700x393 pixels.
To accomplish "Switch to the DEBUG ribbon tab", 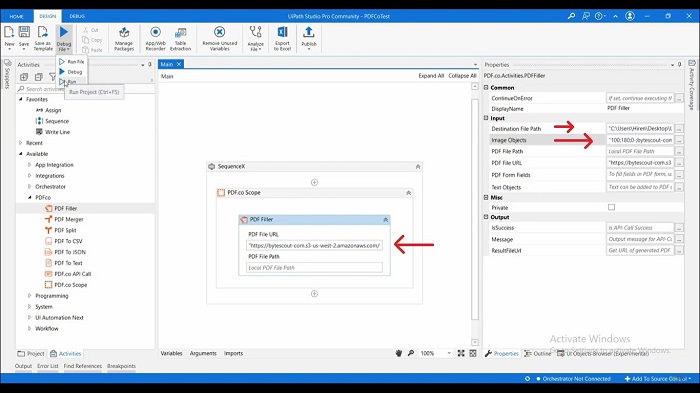I will click(x=77, y=16).
